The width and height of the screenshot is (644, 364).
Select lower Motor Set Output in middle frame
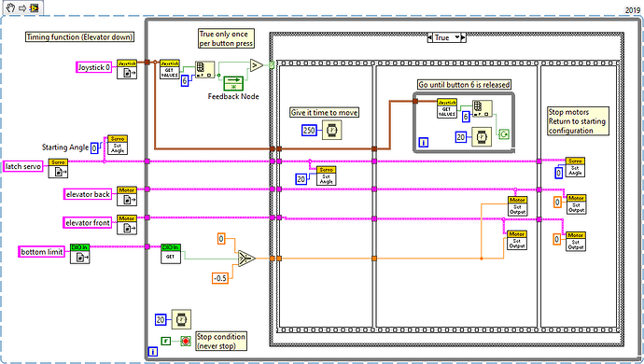point(517,241)
